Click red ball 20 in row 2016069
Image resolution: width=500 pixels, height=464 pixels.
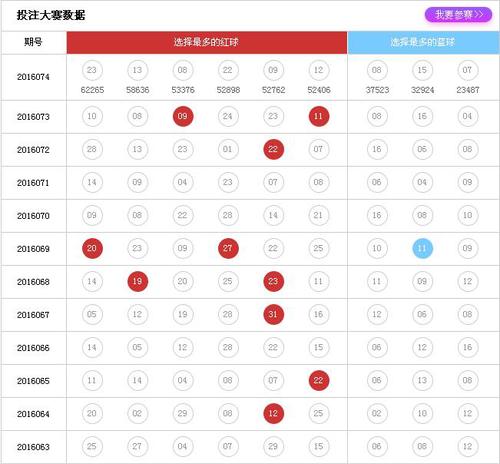(92, 248)
